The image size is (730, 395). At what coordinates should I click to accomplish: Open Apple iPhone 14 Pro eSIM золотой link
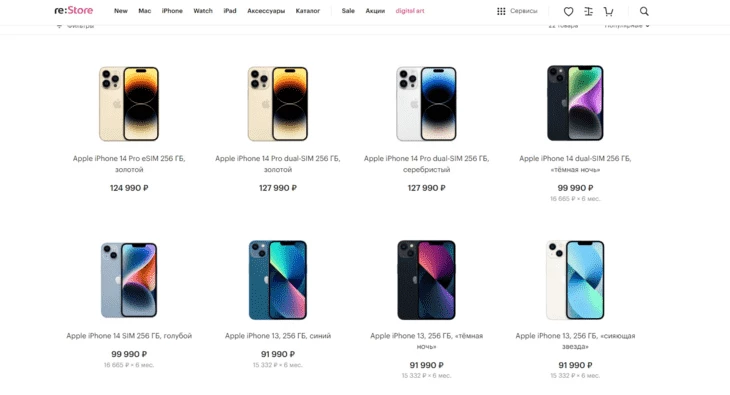click(129, 164)
